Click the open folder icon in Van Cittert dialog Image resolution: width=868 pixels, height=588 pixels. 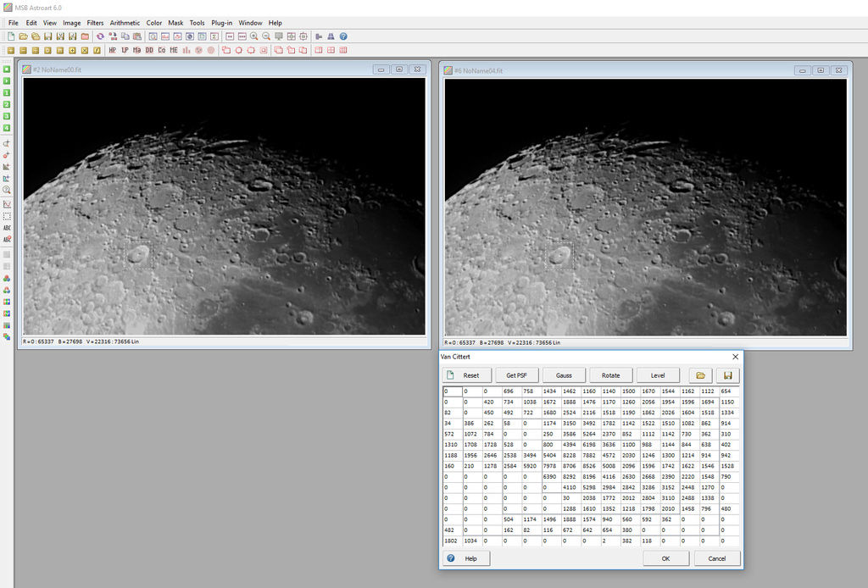(700, 375)
